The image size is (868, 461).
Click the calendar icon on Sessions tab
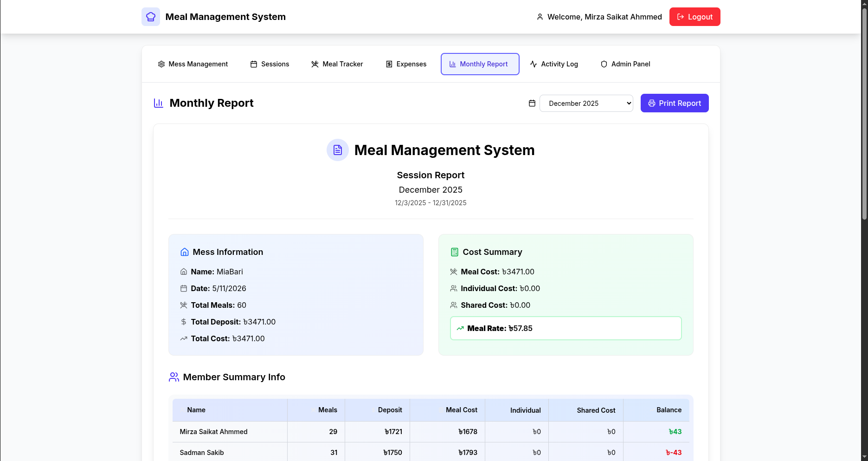254,64
